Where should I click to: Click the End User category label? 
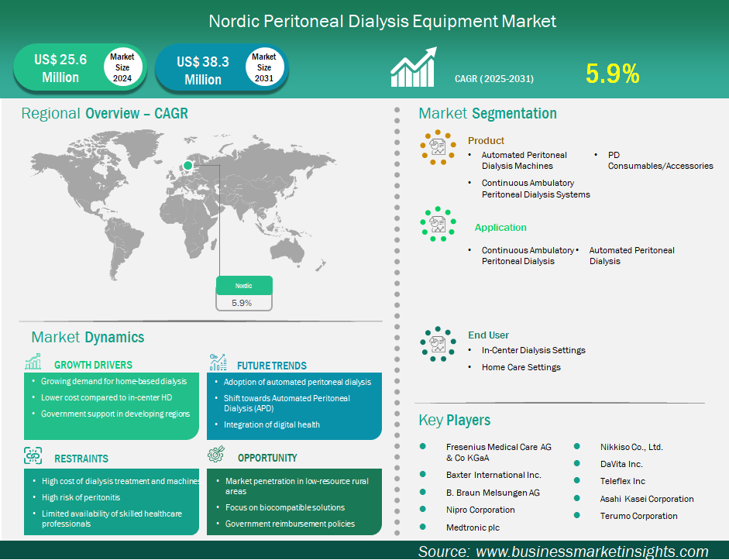pos(489,335)
